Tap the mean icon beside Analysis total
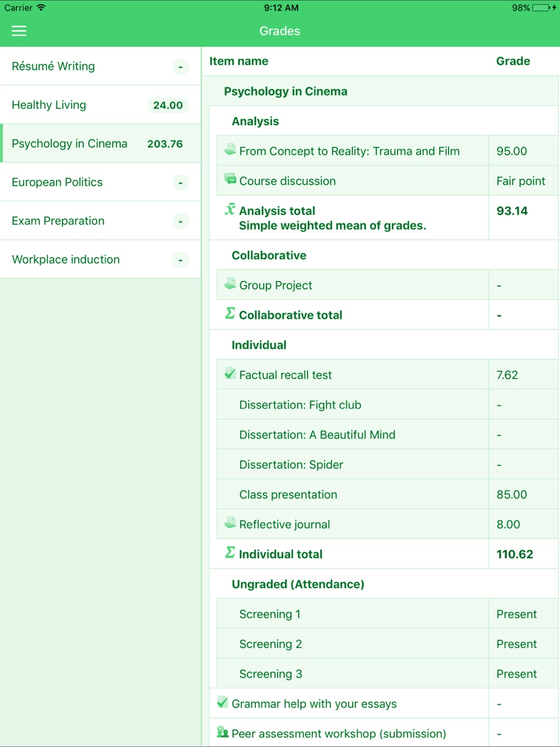Image resolution: width=560 pixels, height=747 pixels. (230, 209)
